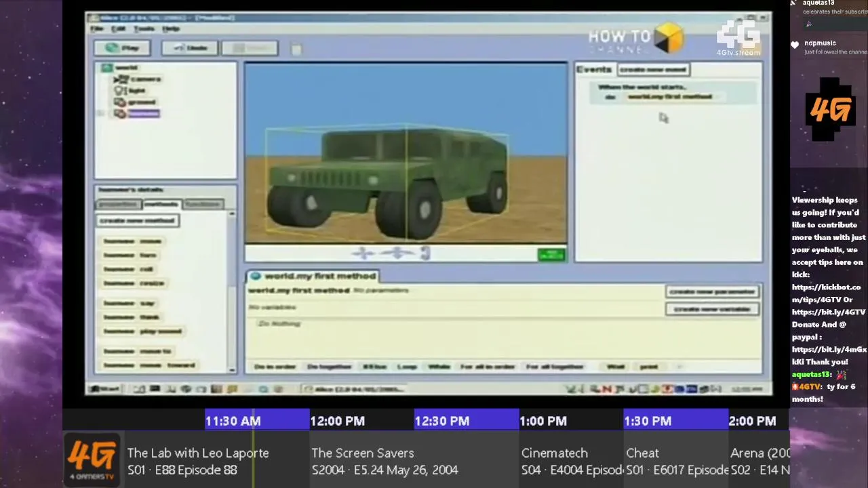Image resolution: width=868 pixels, height=488 pixels.
Task: Click the Do in order tile
Action: tap(275, 367)
